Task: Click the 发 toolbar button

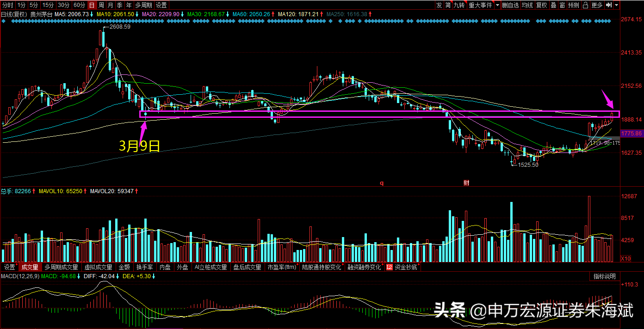Action: [x=439, y=5]
